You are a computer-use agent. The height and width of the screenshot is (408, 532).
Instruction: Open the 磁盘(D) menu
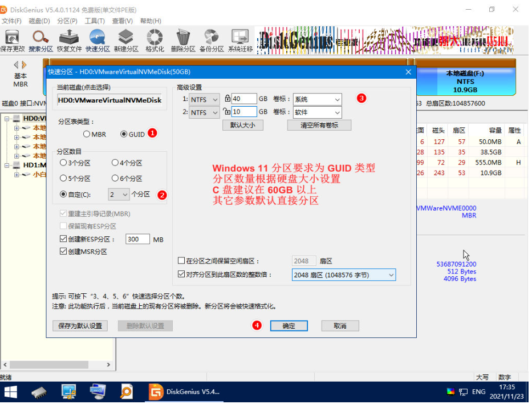pos(39,21)
